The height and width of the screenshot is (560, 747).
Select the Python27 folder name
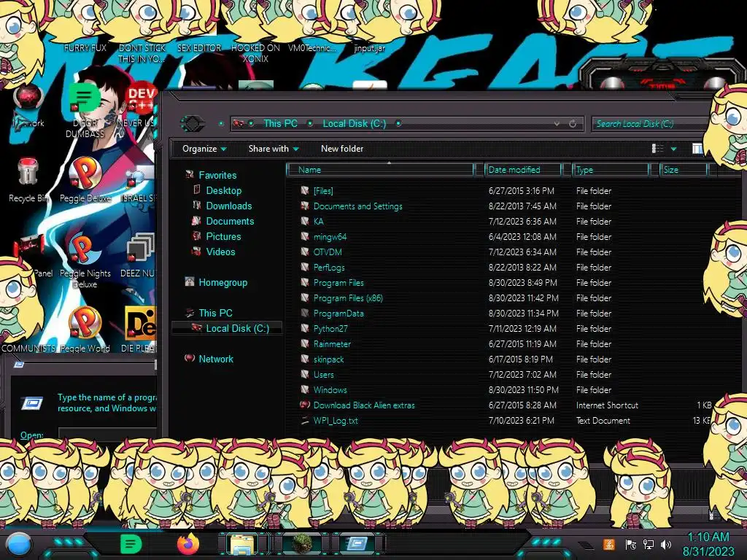tap(330, 329)
